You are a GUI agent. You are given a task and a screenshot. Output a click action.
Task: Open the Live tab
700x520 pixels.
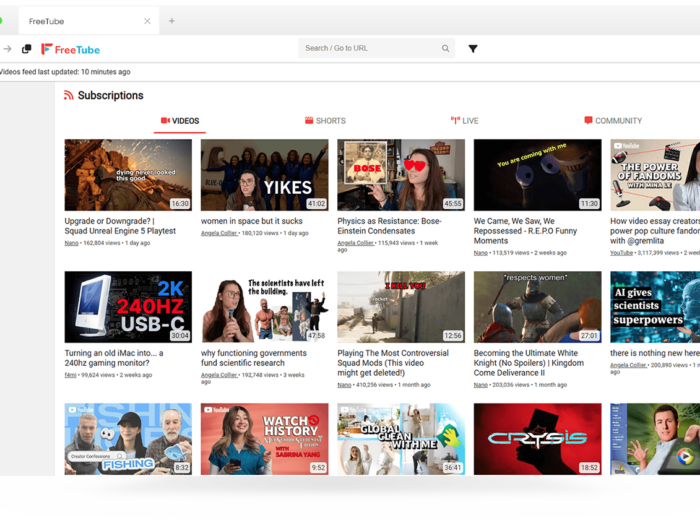tap(464, 121)
